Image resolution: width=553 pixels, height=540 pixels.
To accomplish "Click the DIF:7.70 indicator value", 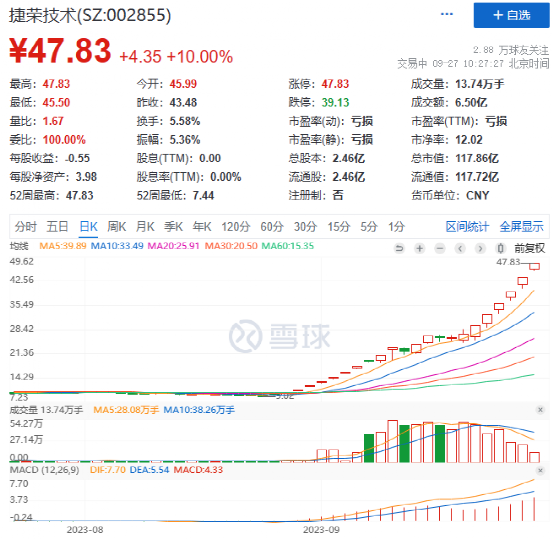I will [x=108, y=470].
